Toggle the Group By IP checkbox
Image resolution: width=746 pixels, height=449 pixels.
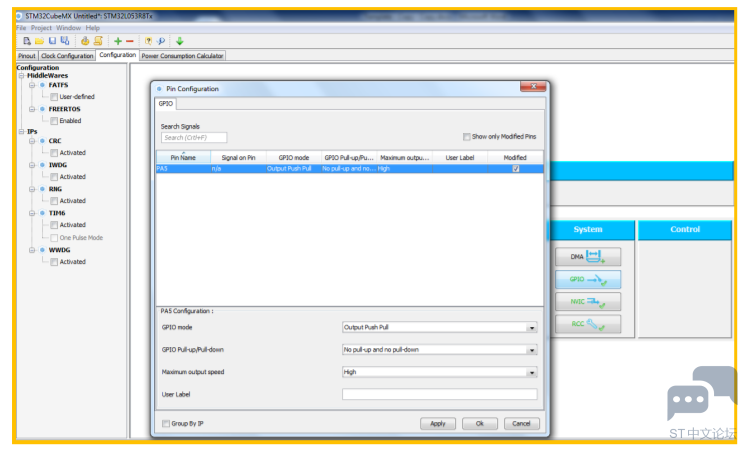coord(166,424)
